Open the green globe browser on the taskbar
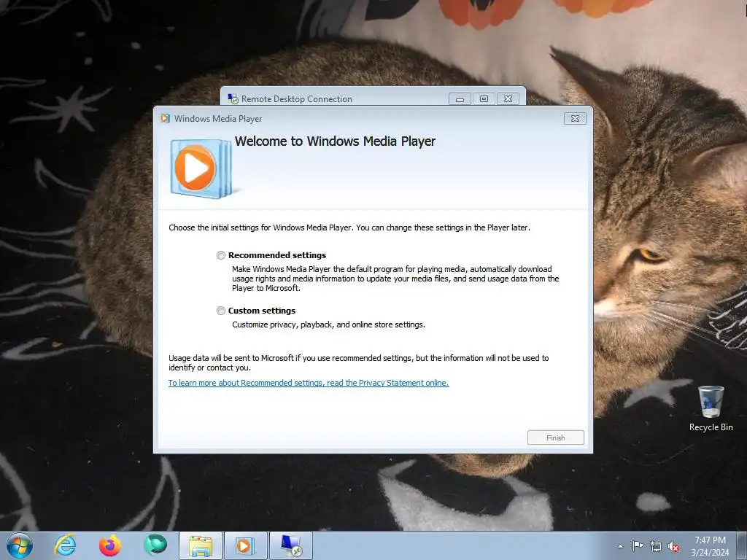 pyautogui.click(x=155, y=545)
